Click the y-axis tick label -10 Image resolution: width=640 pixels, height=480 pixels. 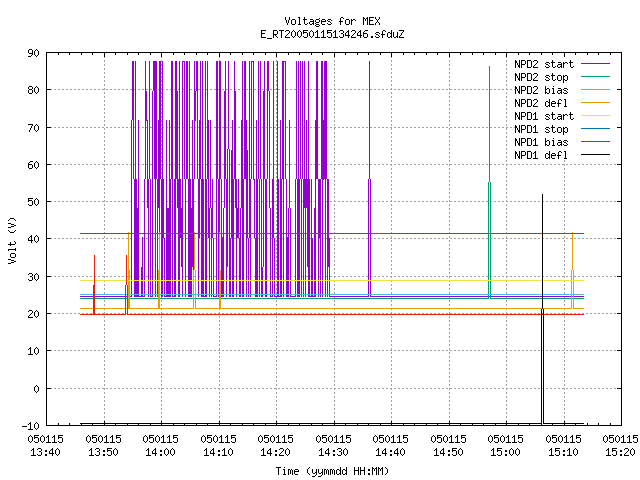(31, 426)
